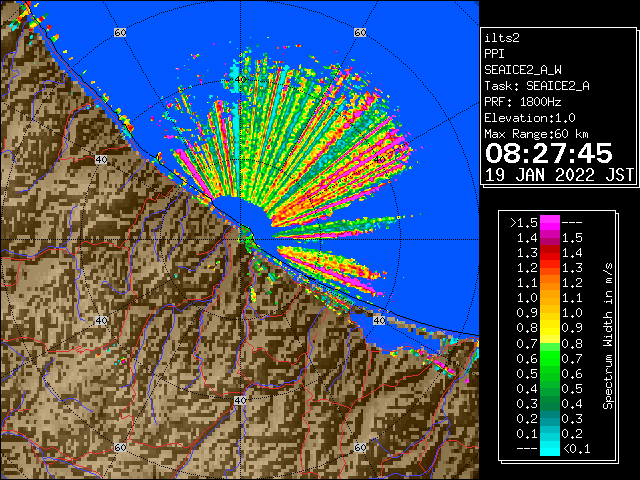
Task: Choose the orange swatch for 1.0–1.1 m/s
Action: [x=550, y=298]
